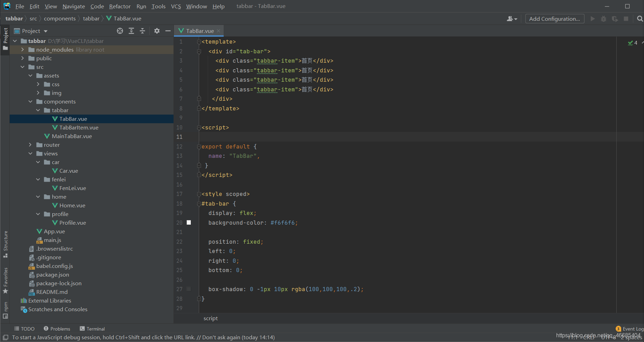
Task: Toggle fold marker at #tab-bar line 18
Action: (199, 204)
